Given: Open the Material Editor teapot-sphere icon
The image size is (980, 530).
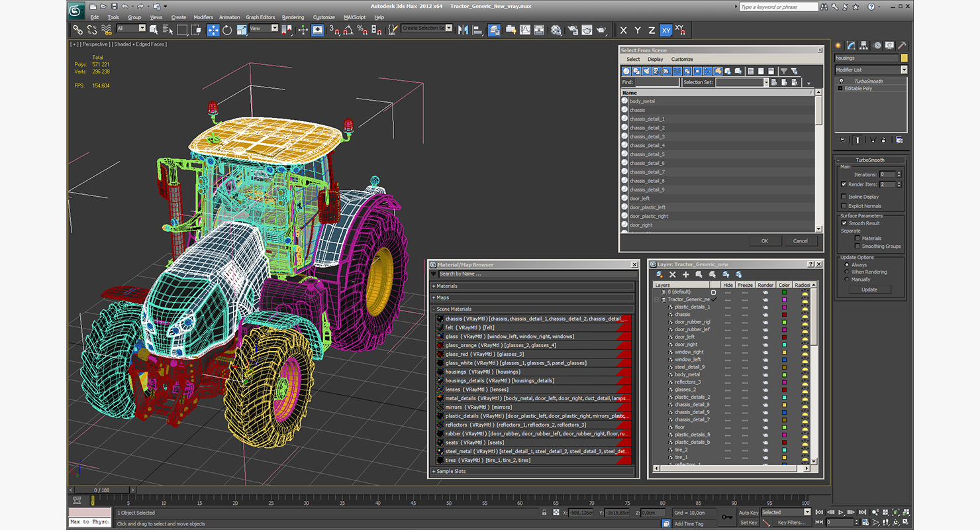Looking at the screenshot, I should coord(556,30).
